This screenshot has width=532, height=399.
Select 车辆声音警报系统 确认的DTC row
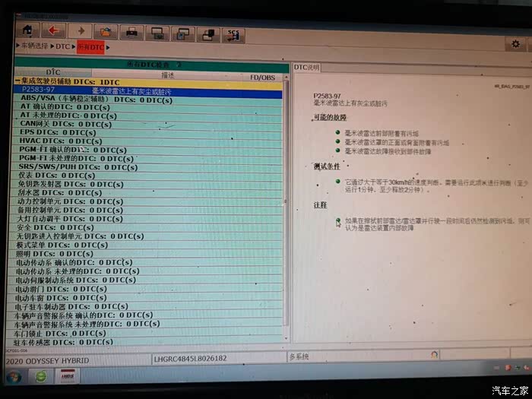pos(144,316)
